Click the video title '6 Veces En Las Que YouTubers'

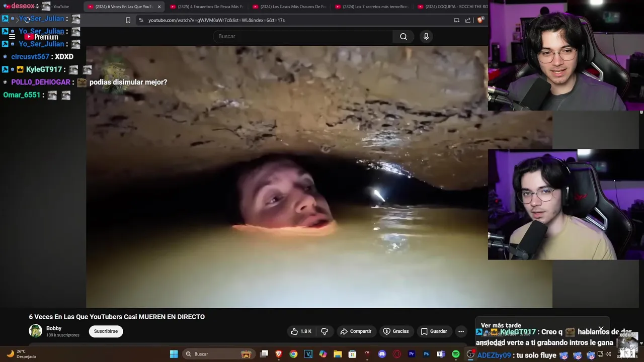[117, 317]
